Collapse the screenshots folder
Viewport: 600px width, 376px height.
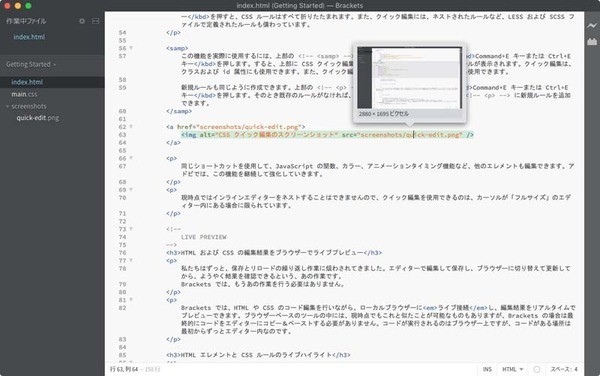pyautogui.click(x=7, y=106)
